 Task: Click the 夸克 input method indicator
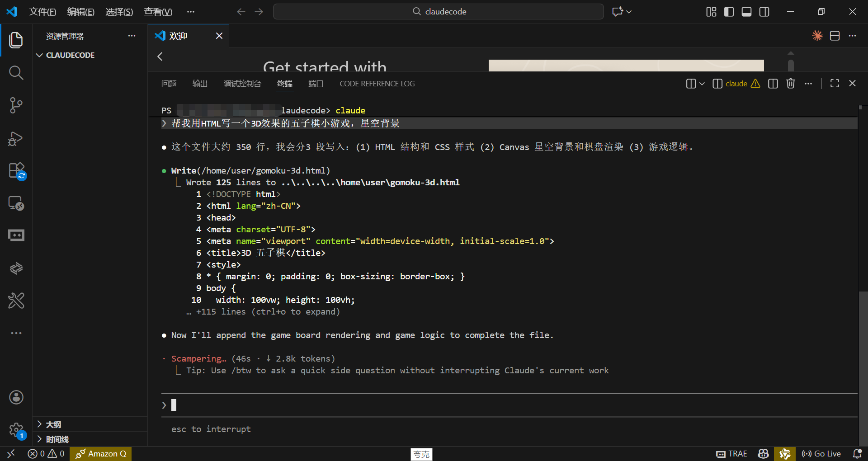click(x=421, y=454)
